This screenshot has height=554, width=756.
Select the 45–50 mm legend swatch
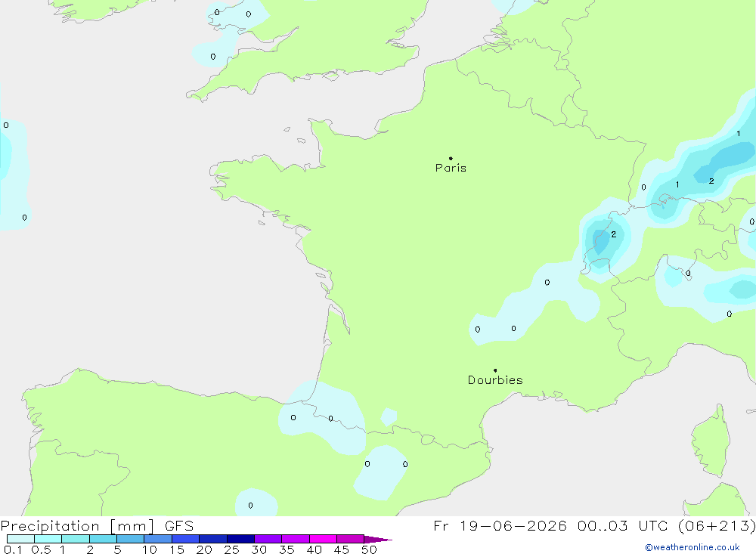(x=351, y=539)
